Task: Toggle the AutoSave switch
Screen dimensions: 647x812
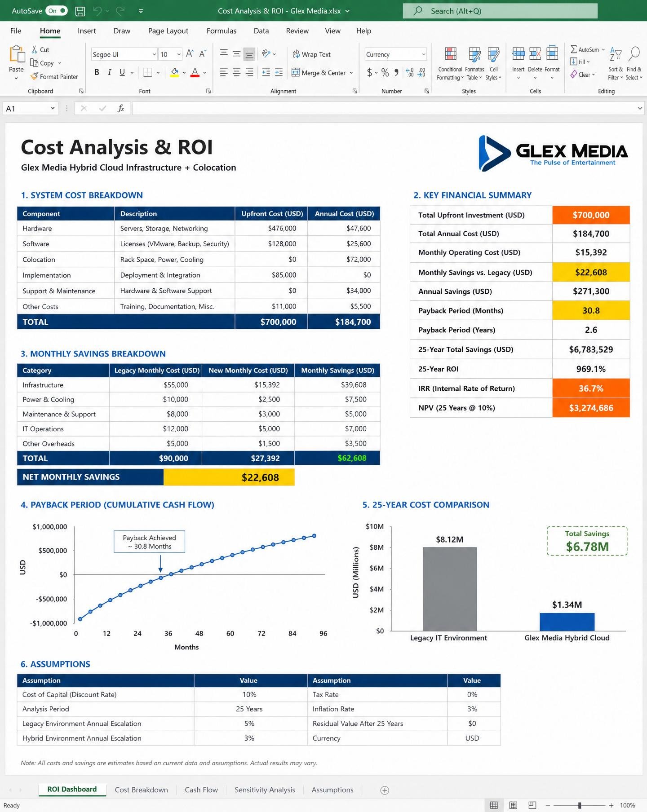Action: [57, 11]
